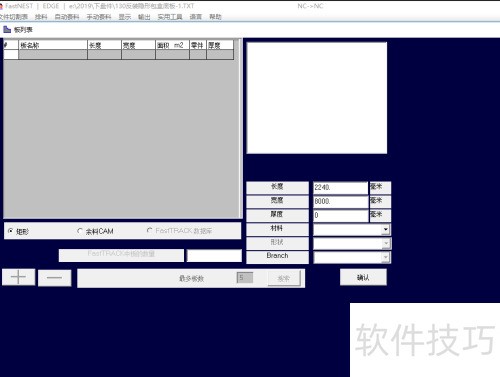This screenshot has width=500, height=377.
Task: Click the 宽度 width input field
Action: coord(340,202)
